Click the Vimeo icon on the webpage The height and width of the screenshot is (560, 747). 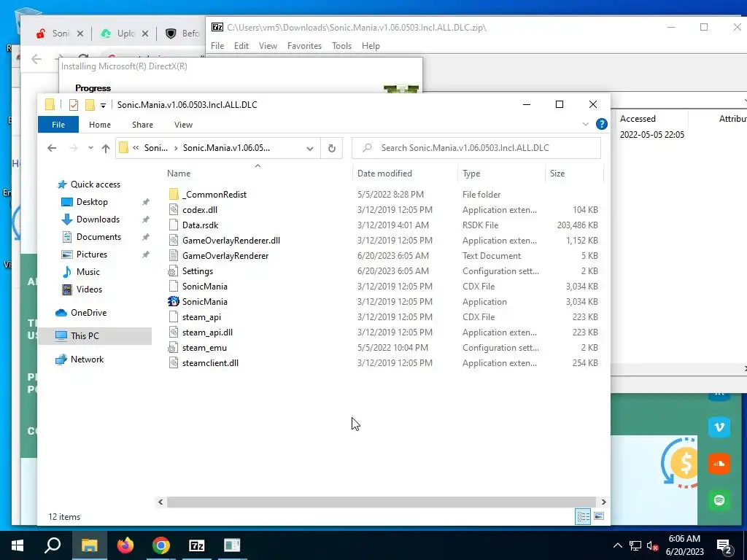pyautogui.click(x=719, y=427)
